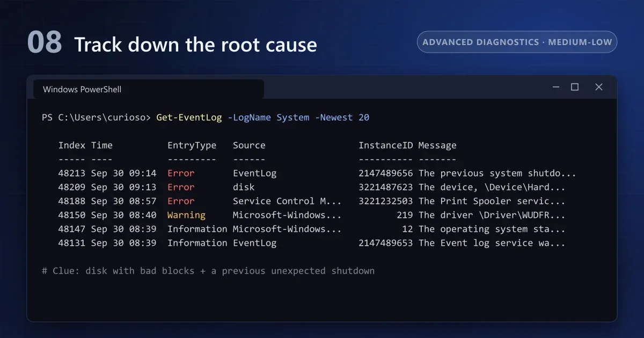Click the Time column header
The image size is (644, 338).
point(102,145)
